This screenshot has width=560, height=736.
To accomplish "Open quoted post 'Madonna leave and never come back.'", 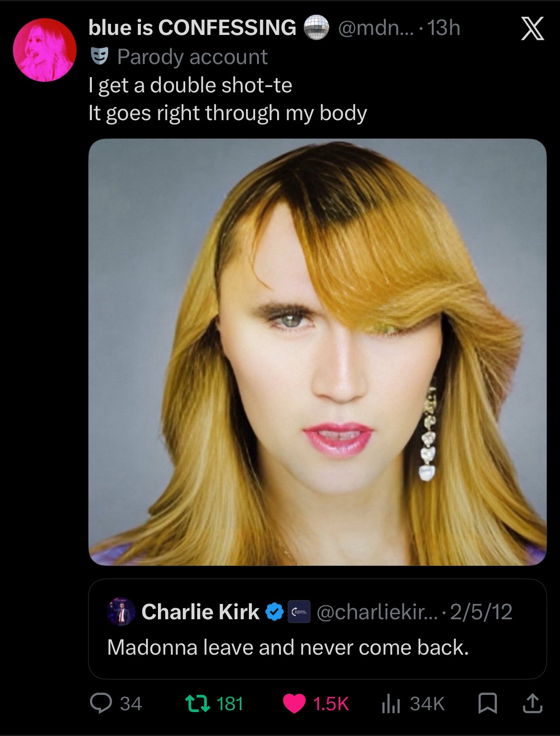I will [288, 647].
